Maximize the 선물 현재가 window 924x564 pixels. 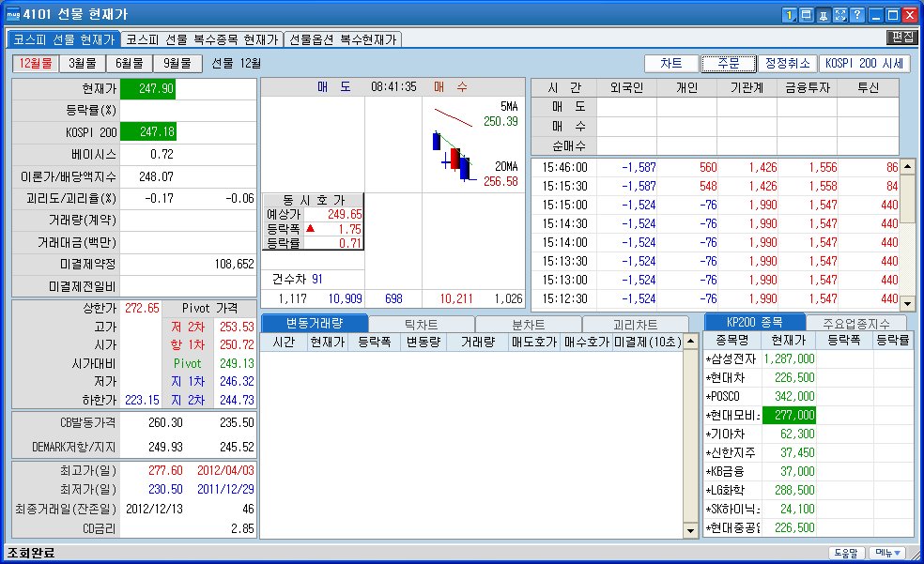[892, 15]
